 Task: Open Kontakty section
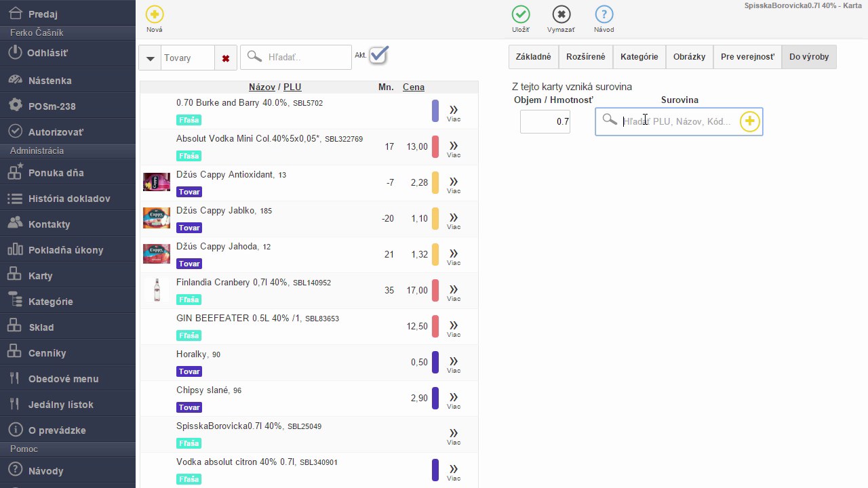point(68,224)
